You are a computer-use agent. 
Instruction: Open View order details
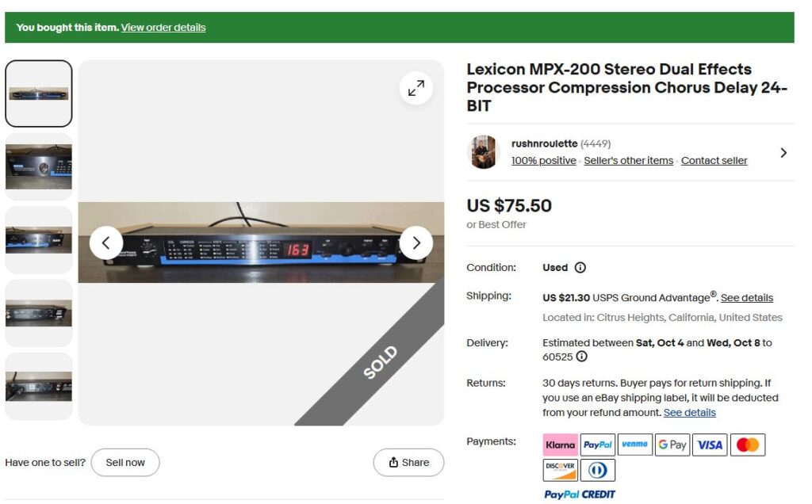[x=163, y=27]
